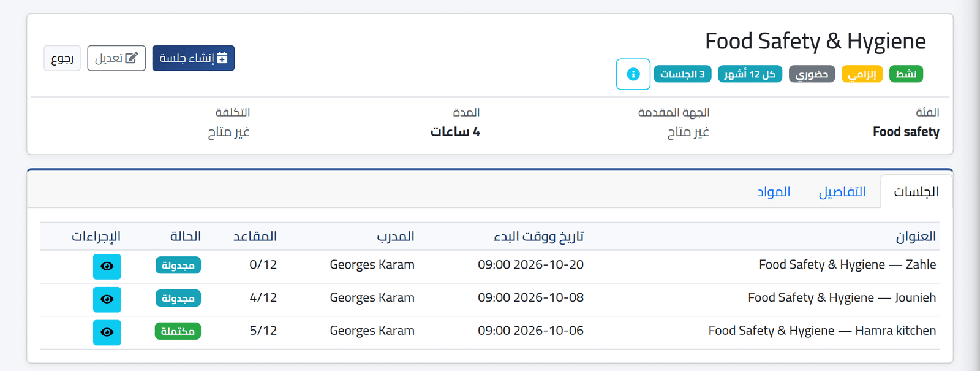Click Georges Karam in the Zahle row
Viewport: 980px width, 371px height.
coord(372,265)
